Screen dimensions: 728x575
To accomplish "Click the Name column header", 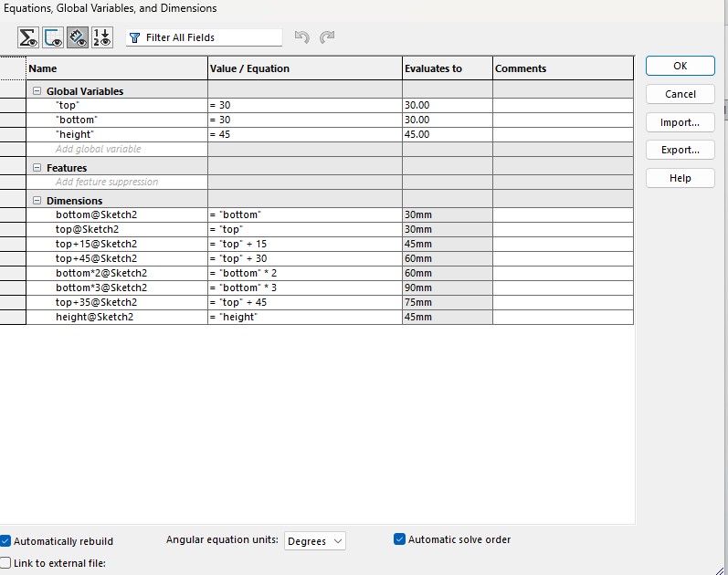I will (x=117, y=68).
